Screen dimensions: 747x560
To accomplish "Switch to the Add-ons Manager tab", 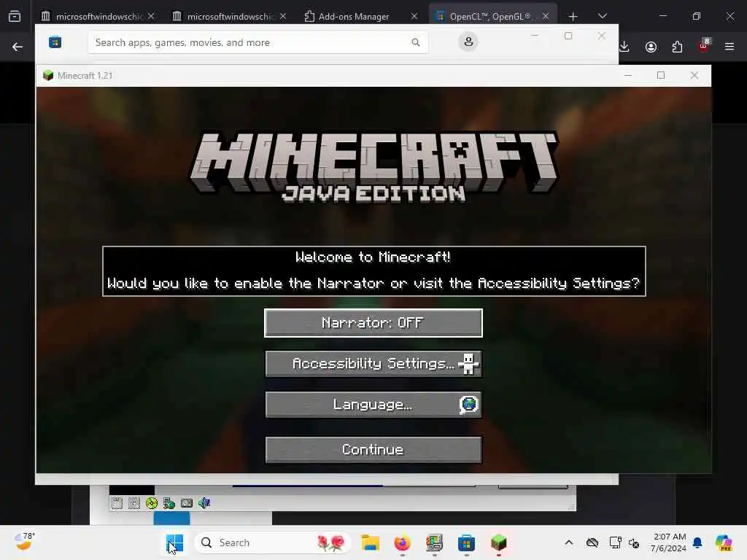I will (355, 16).
